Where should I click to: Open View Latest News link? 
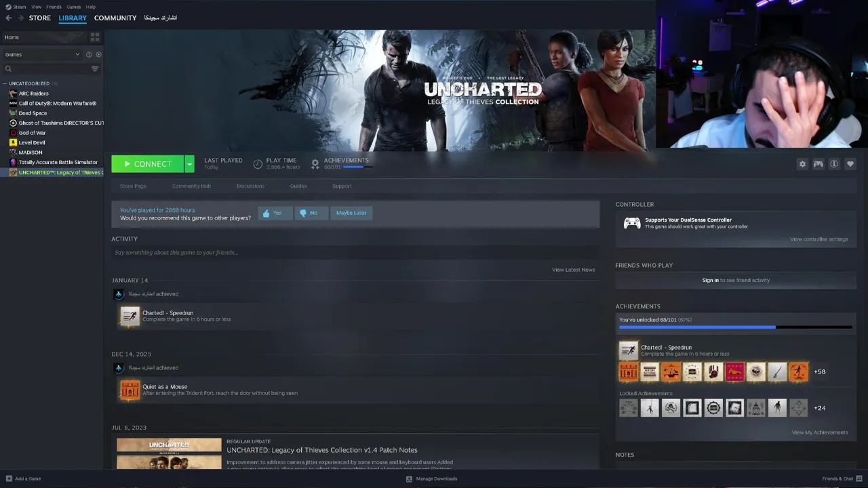tap(574, 270)
